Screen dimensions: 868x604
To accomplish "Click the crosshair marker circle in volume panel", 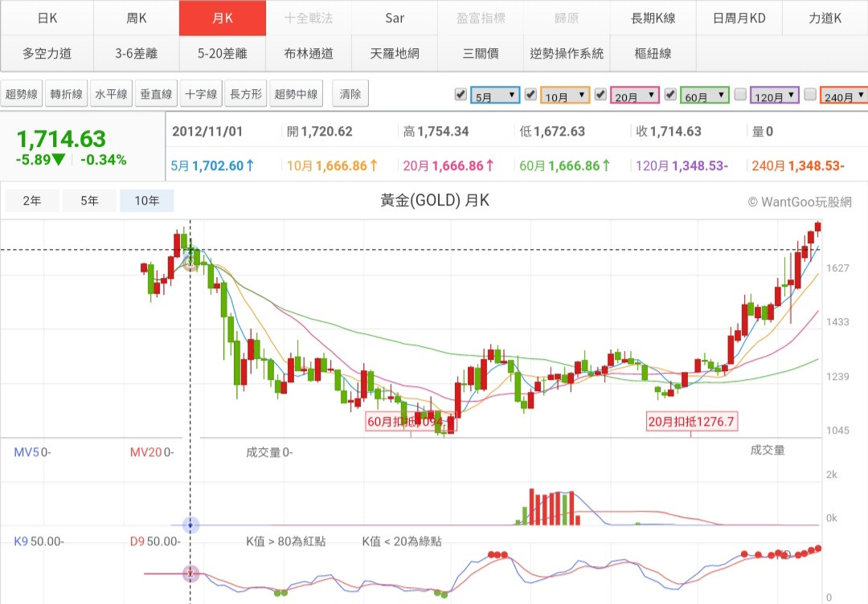I will click(190, 525).
